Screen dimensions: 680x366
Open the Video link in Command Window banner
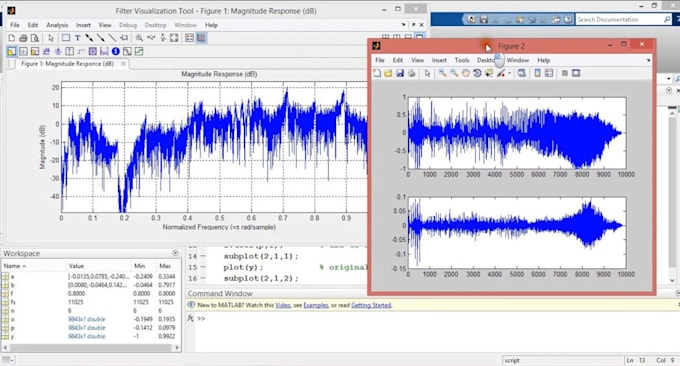tap(283, 305)
